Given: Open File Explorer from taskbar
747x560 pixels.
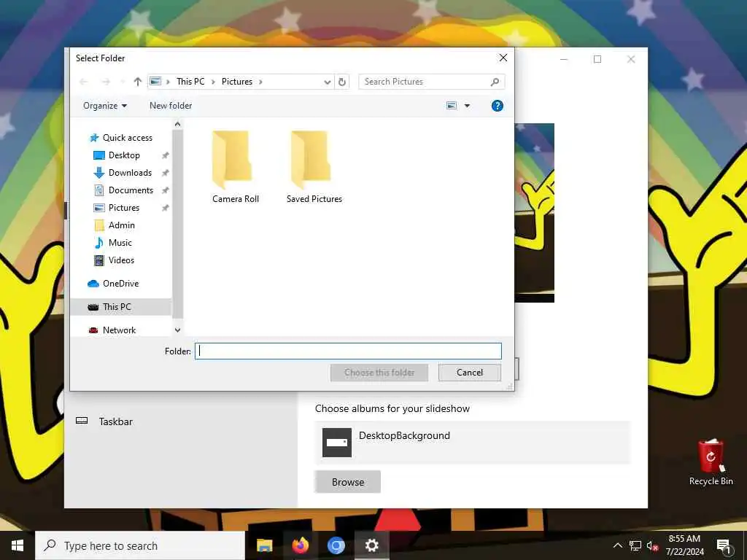Looking at the screenshot, I should click(264, 545).
